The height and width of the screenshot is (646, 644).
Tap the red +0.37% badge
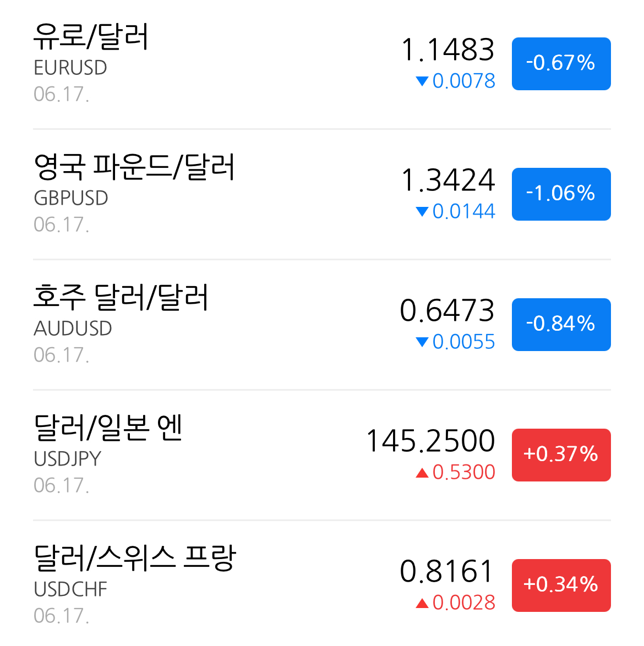tap(561, 455)
